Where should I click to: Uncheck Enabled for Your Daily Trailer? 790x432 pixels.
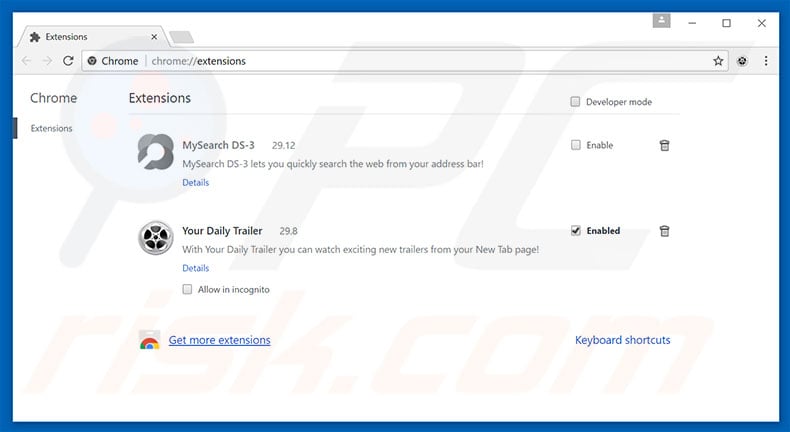click(575, 231)
